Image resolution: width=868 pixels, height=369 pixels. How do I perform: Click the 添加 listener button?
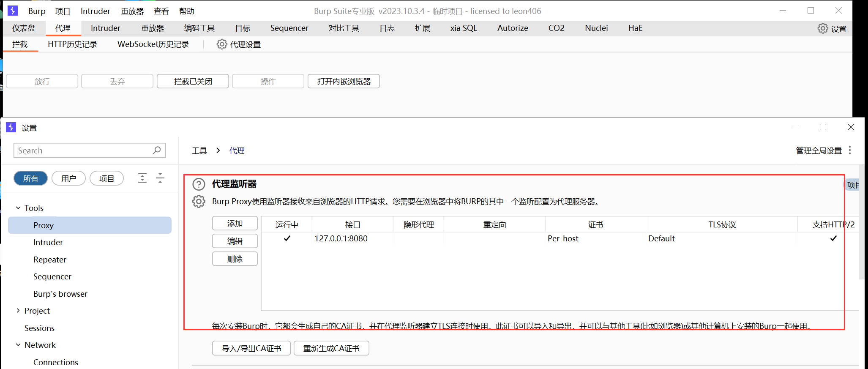coord(235,223)
